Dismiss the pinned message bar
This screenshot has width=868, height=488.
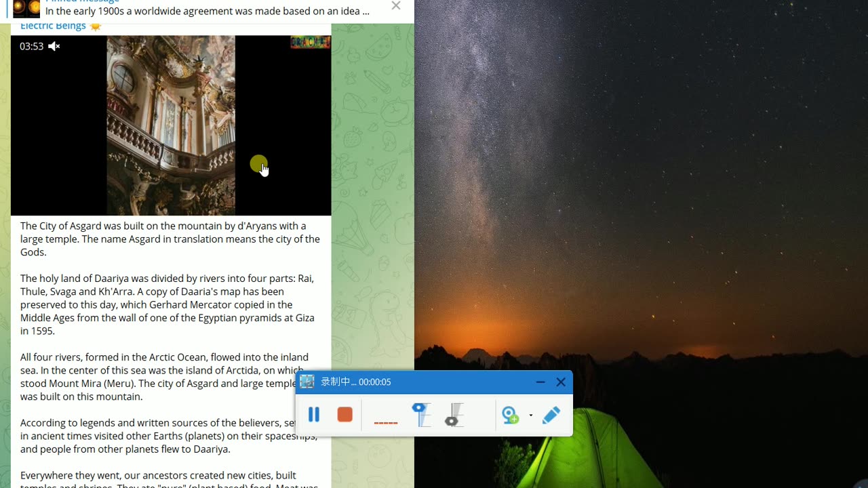[396, 6]
